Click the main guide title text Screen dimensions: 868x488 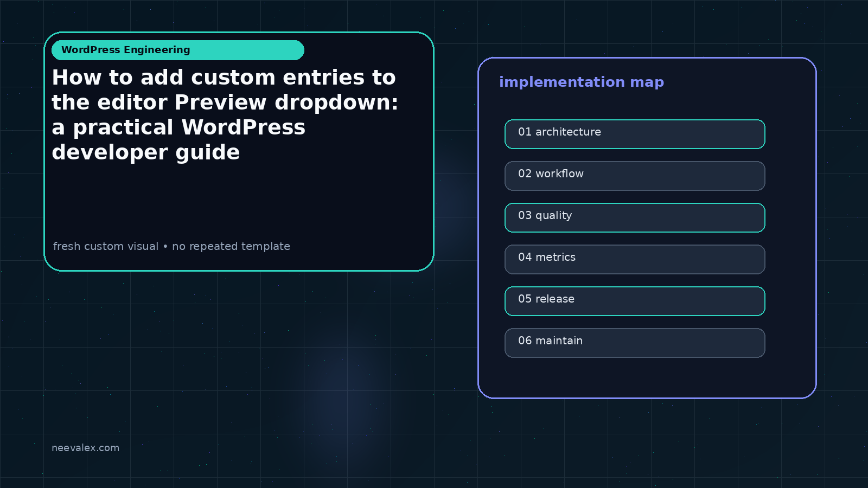click(x=225, y=114)
